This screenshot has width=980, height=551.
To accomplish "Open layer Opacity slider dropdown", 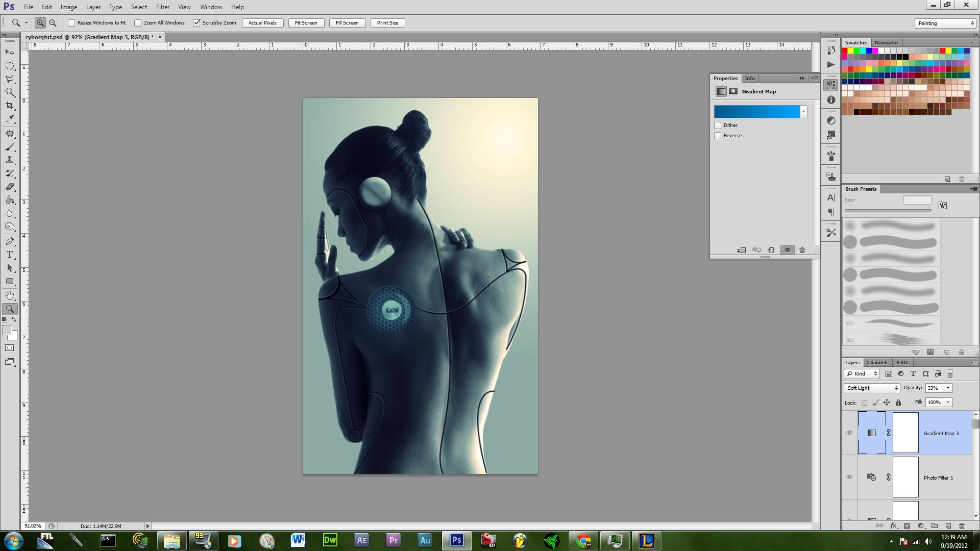I will point(948,388).
